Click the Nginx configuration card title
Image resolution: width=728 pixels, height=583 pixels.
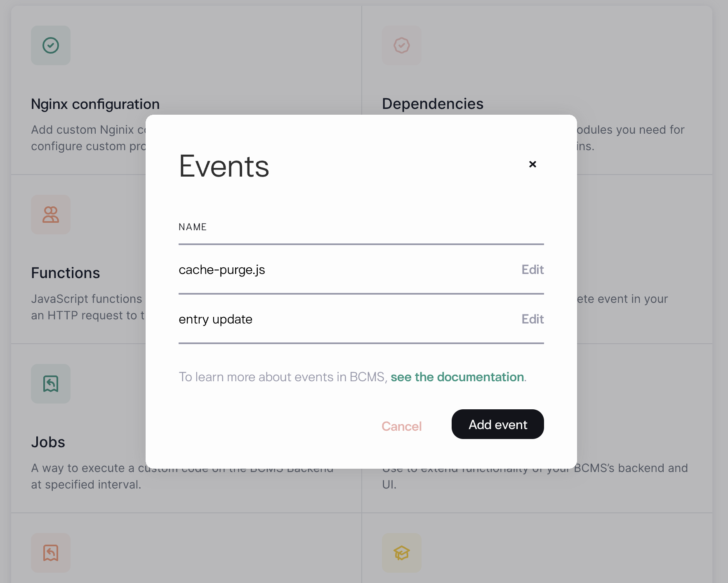coord(95,104)
